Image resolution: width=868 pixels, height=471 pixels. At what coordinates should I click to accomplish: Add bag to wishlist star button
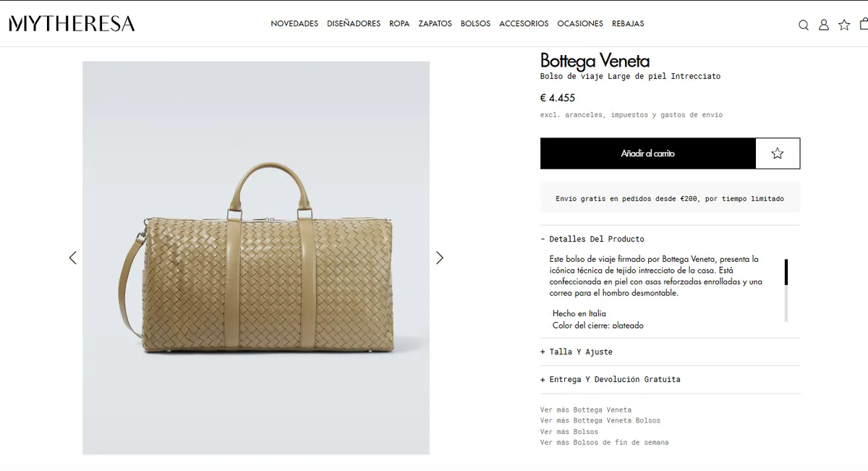click(778, 153)
